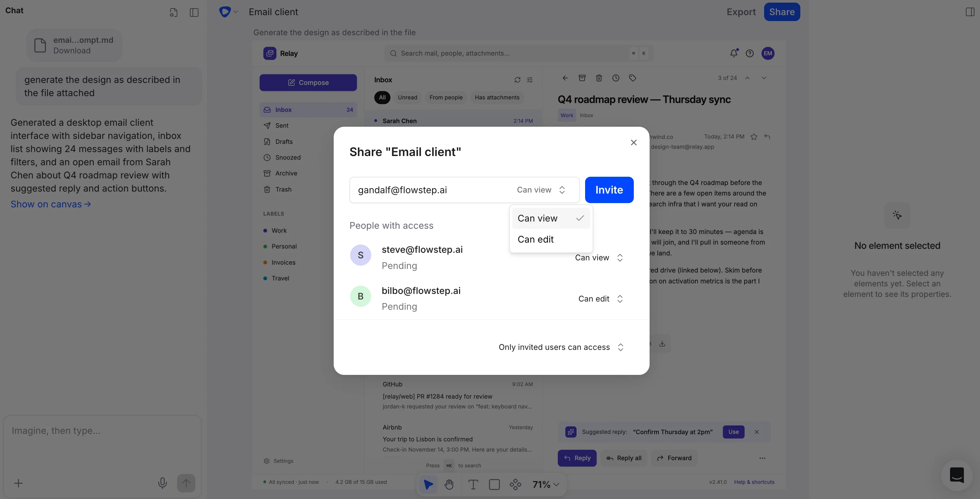The width and height of the screenshot is (980, 499).
Task: Star the Q4 roadmap email
Action: click(754, 137)
